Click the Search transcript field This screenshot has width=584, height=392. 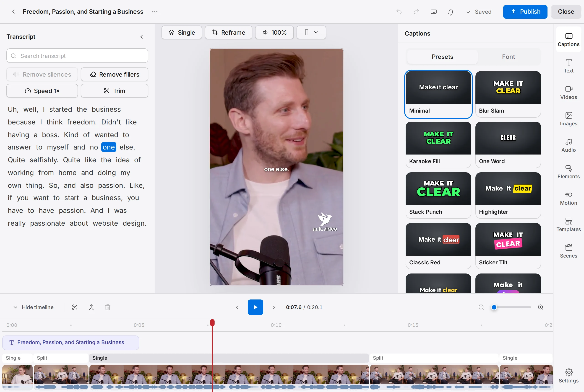tap(77, 56)
